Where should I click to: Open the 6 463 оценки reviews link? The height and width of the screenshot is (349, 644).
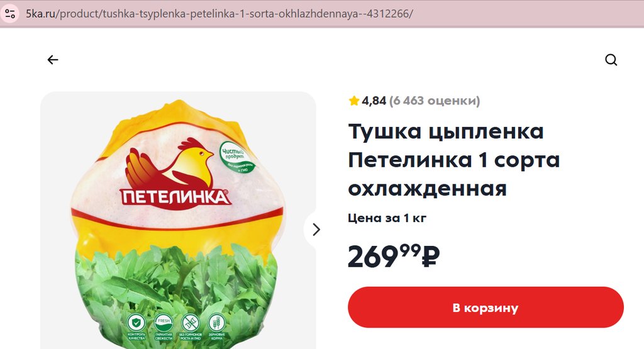coord(435,101)
